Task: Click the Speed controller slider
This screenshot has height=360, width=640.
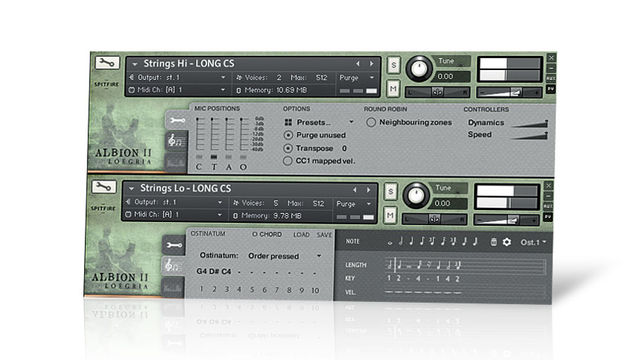Action: pyautogui.click(x=529, y=135)
